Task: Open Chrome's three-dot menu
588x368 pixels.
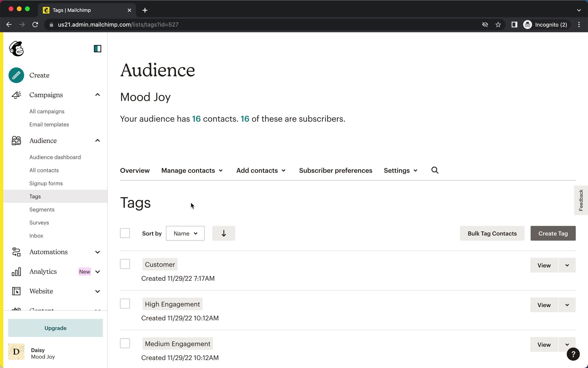Action: coord(579,25)
